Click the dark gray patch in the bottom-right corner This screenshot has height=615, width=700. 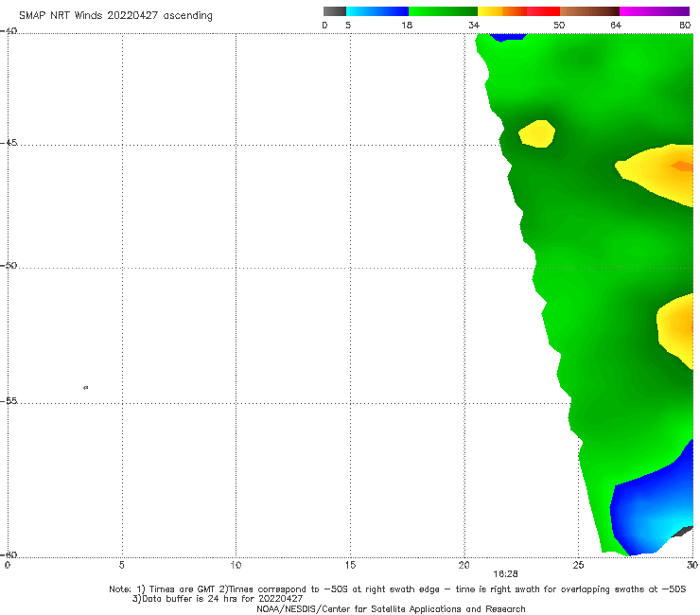[682, 532]
